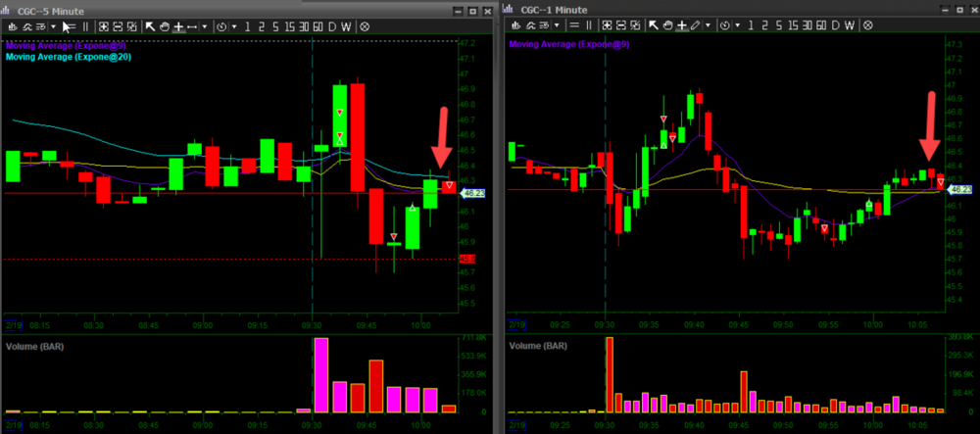Select the crosshair tool in 5 Minute chart toolbar
Viewport: 980px width, 434px height.
(177, 26)
